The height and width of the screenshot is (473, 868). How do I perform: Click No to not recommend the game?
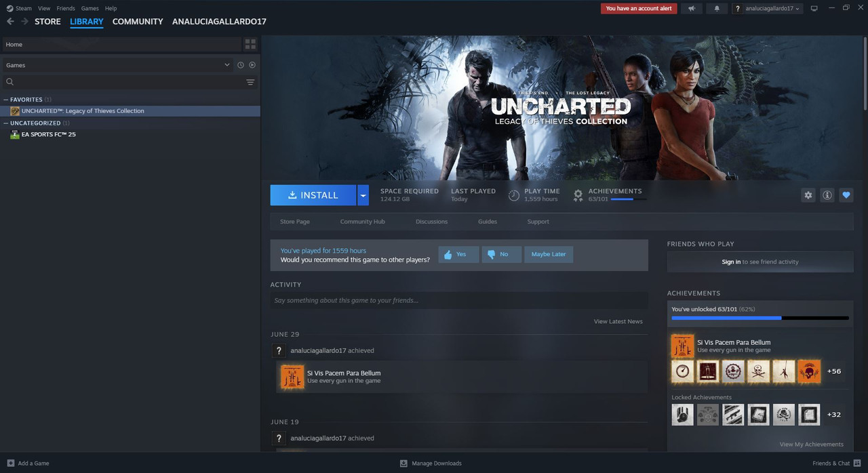tap(501, 254)
